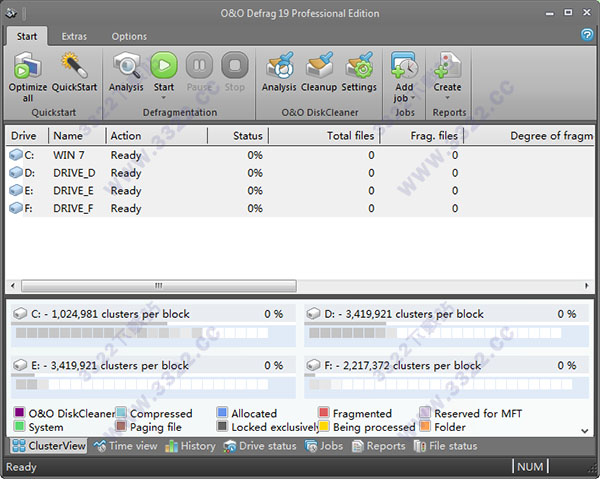Click the green Start defragmentation button

[x=164, y=65]
